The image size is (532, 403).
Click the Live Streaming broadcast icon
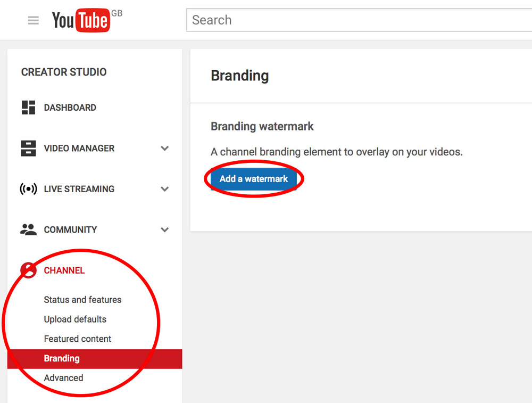[x=29, y=189]
